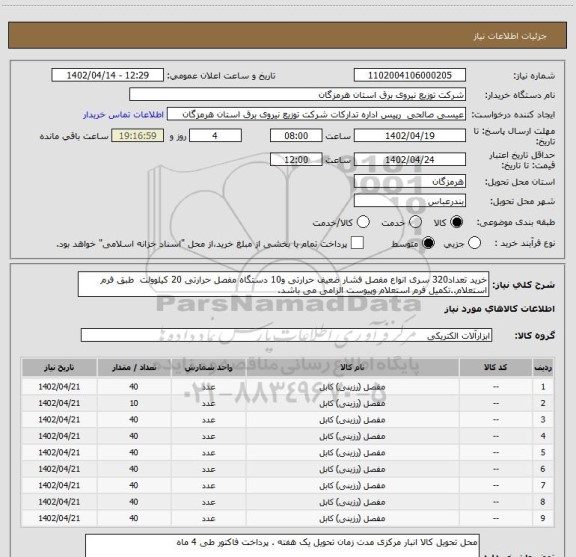The image size is (576, 557).
Task: Click the نام کالا column header
Action: tap(352, 367)
